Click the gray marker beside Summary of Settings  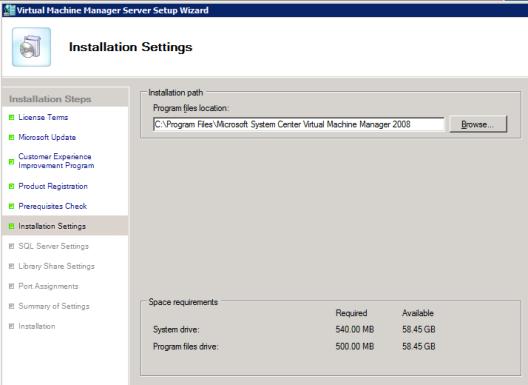coord(11,306)
